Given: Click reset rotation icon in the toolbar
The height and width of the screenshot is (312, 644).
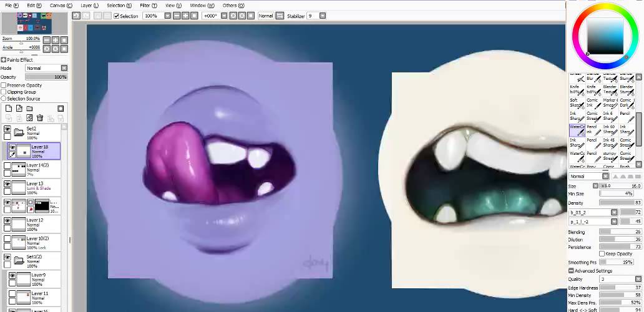Looking at the screenshot, I should coord(251,16).
